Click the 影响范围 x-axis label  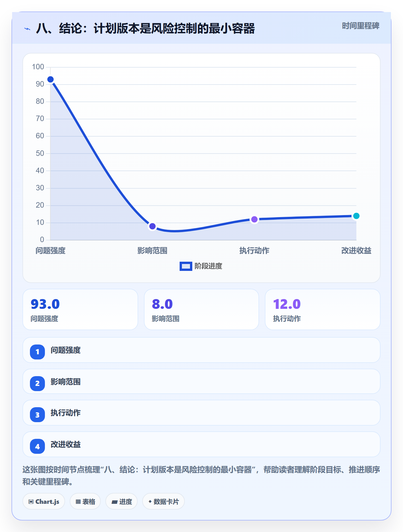click(x=152, y=251)
